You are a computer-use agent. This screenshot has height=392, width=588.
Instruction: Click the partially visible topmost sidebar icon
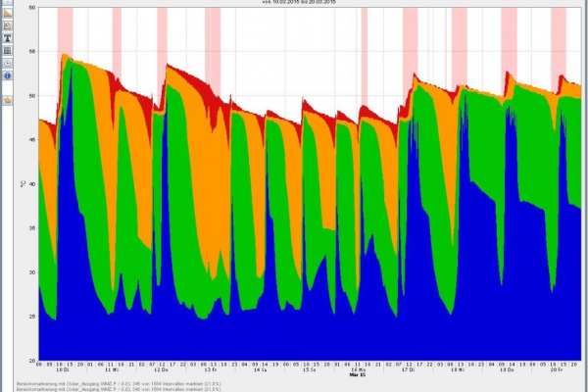point(7,2)
